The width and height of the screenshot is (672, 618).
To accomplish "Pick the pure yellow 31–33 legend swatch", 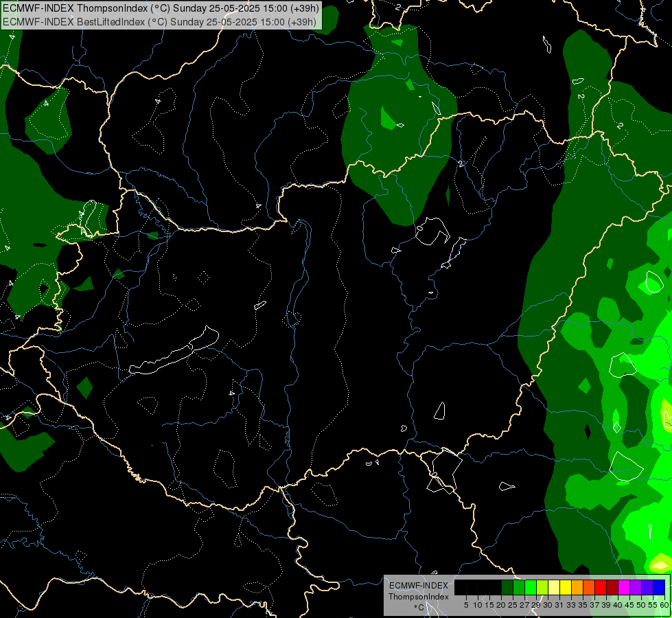I will (566, 587).
